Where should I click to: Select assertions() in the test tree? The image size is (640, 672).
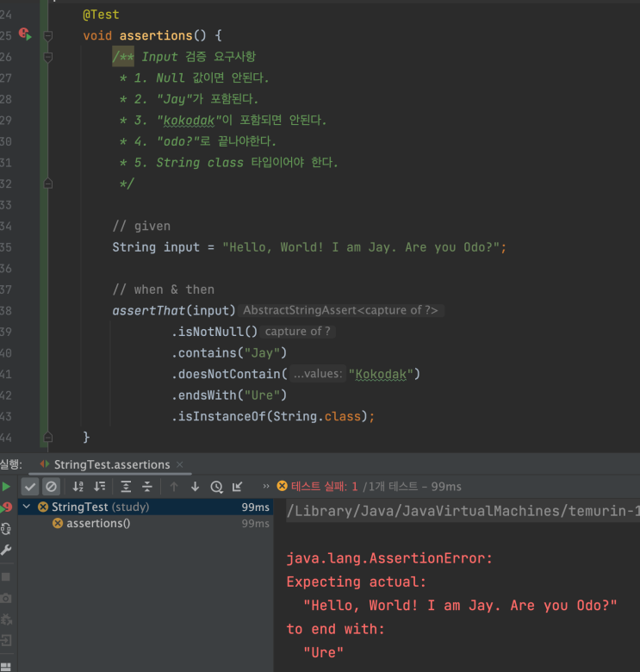pos(97,524)
